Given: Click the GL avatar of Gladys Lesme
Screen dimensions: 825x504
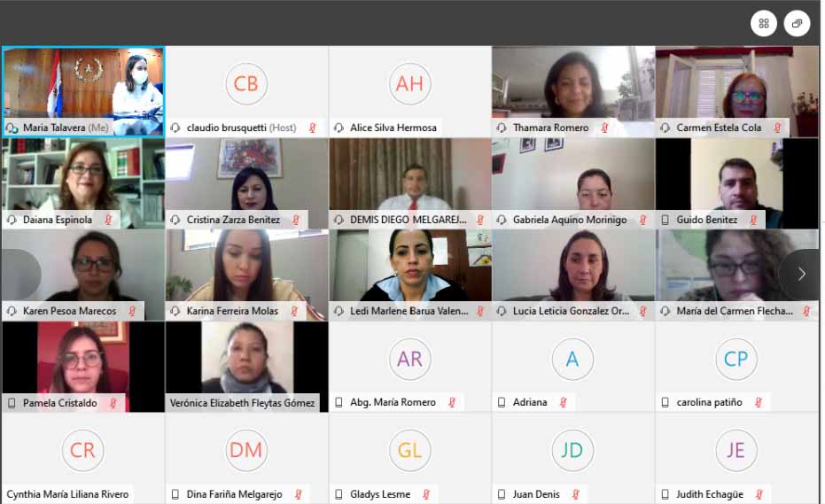Looking at the screenshot, I should [409, 450].
